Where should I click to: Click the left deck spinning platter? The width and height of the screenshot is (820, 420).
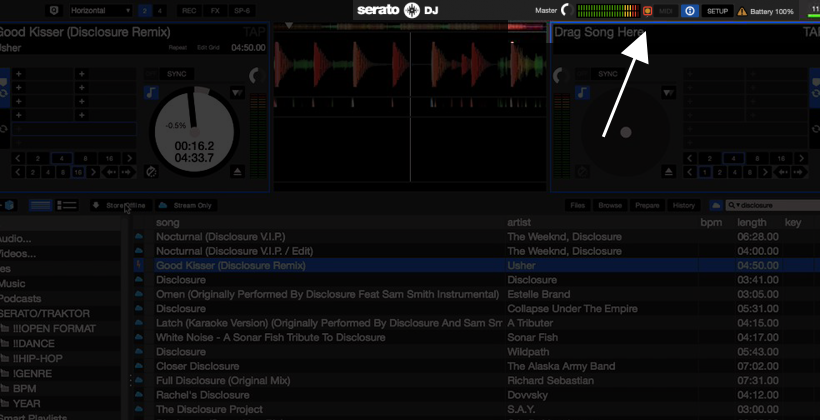point(194,132)
